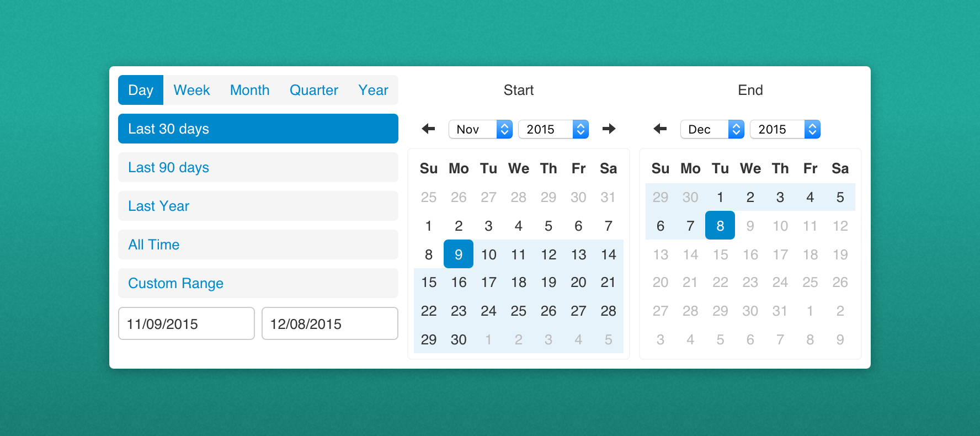Select the Quarter tab

313,90
